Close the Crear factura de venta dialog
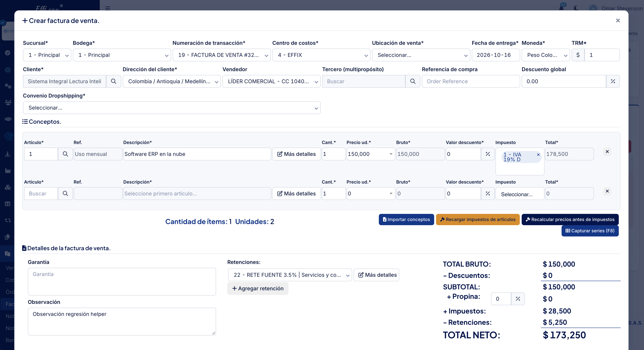Screen dimensions: 644x350 (618, 21)
